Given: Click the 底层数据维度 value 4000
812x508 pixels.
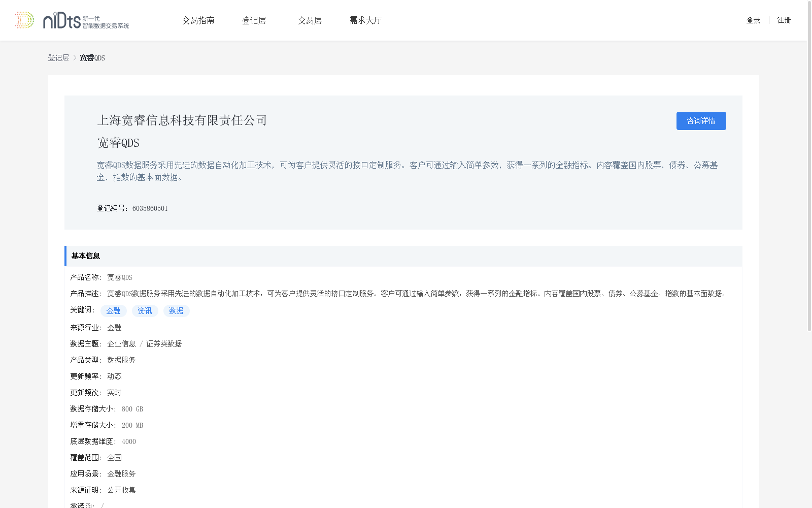Looking at the screenshot, I should click(129, 441).
